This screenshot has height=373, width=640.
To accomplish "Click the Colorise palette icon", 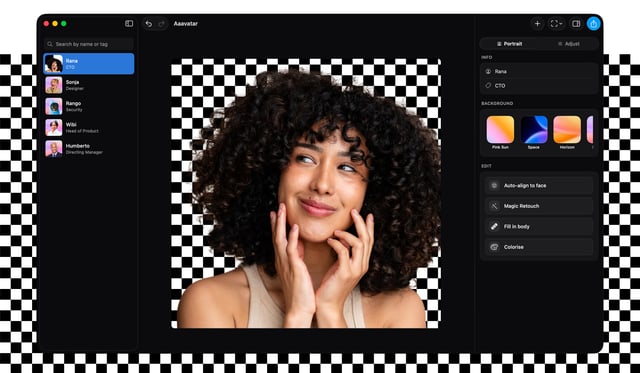I will [494, 247].
